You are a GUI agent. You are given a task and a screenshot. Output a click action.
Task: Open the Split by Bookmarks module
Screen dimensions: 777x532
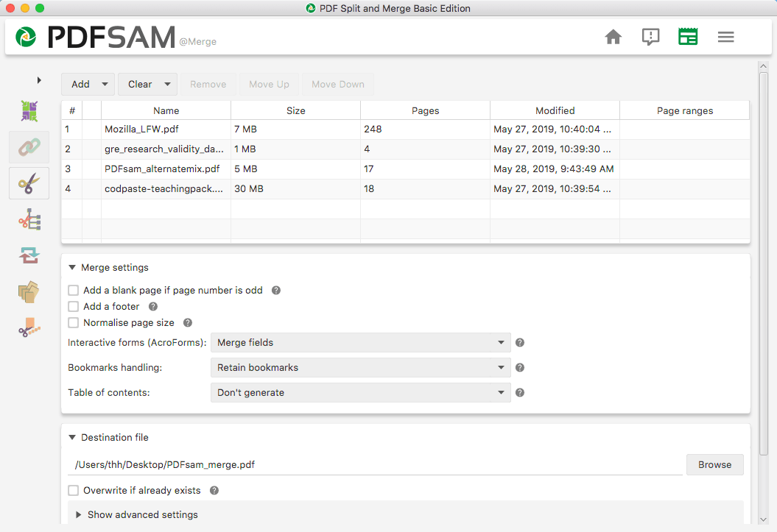click(29, 219)
